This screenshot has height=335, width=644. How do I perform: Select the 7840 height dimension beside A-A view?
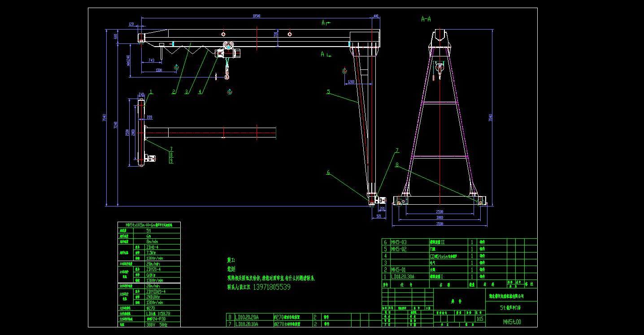click(x=490, y=118)
